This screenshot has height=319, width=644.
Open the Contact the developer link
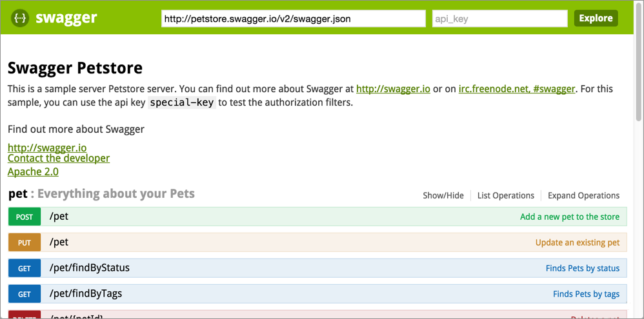point(59,159)
